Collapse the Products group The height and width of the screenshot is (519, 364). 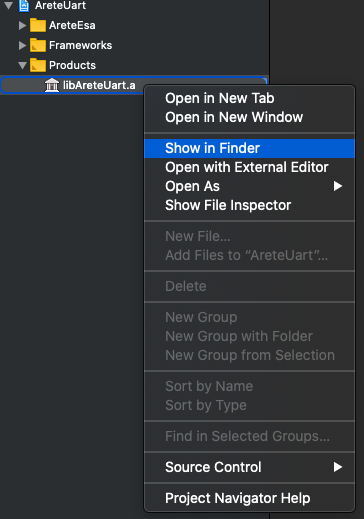pos(22,65)
